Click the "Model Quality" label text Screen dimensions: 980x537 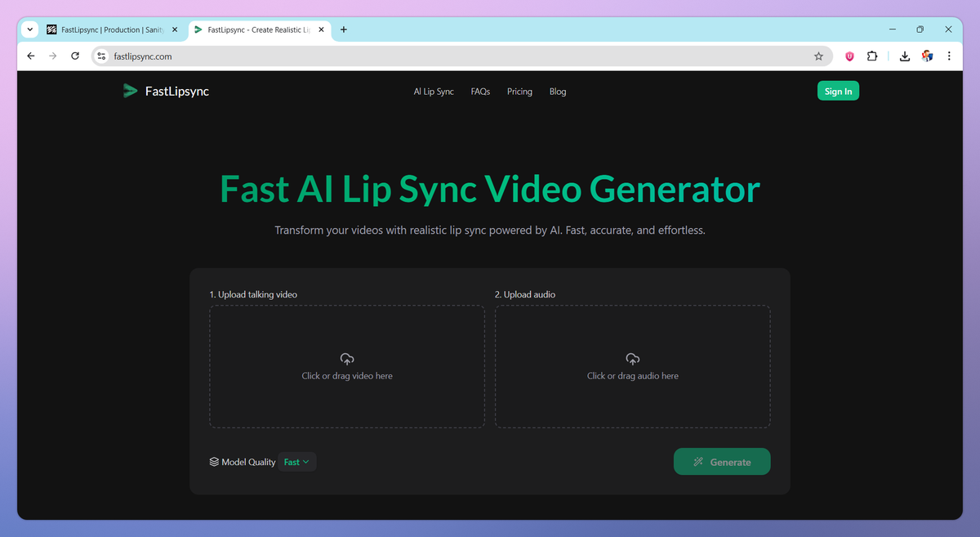click(248, 462)
